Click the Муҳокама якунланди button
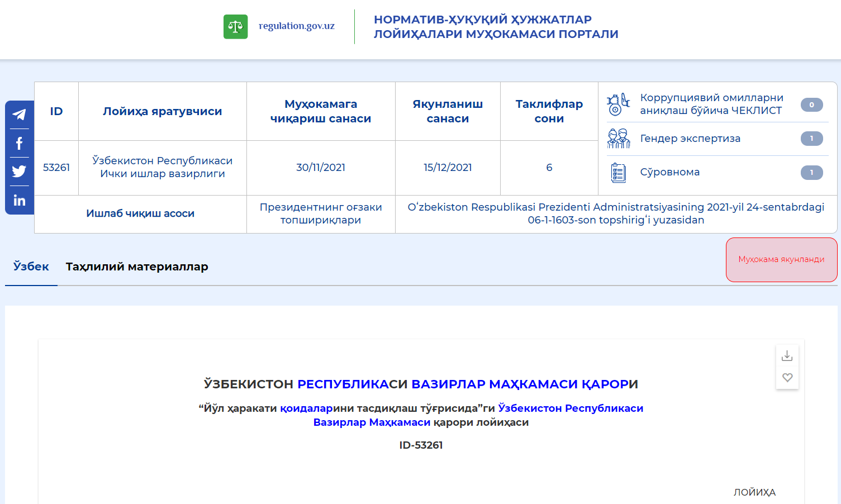Image resolution: width=841 pixels, height=504 pixels. click(x=781, y=259)
